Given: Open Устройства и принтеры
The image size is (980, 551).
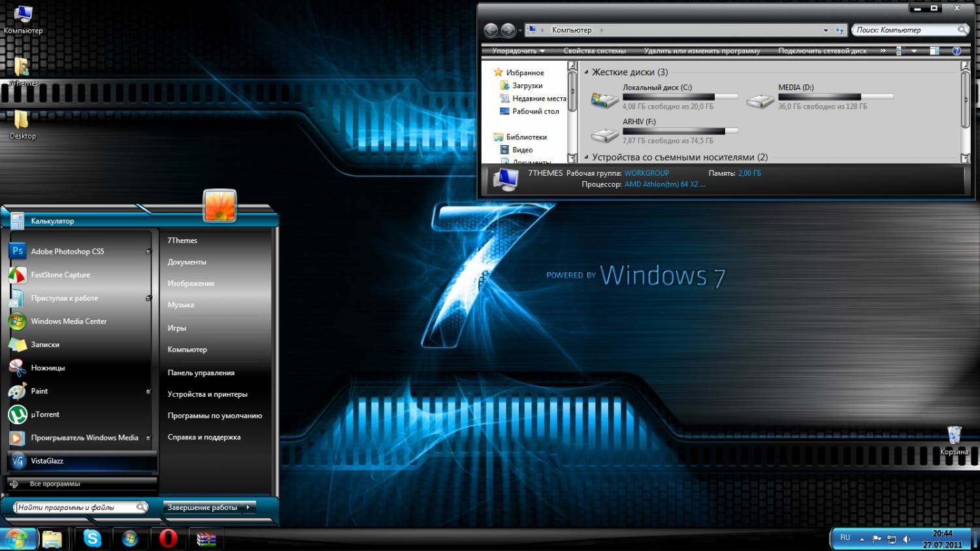Looking at the screenshot, I should point(207,394).
